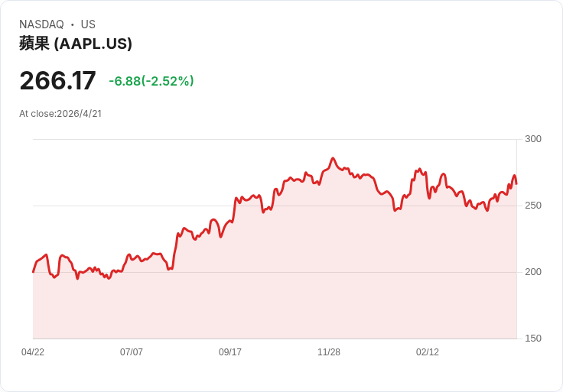Click the highest peak of the price line
Image resolution: width=563 pixels, height=392 pixels.
tap(333, 158)
